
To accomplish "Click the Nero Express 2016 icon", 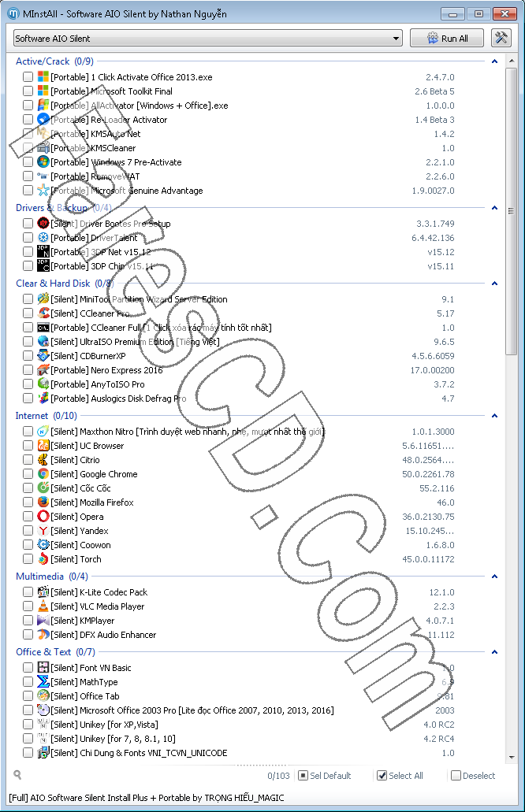I will [43, 370].
